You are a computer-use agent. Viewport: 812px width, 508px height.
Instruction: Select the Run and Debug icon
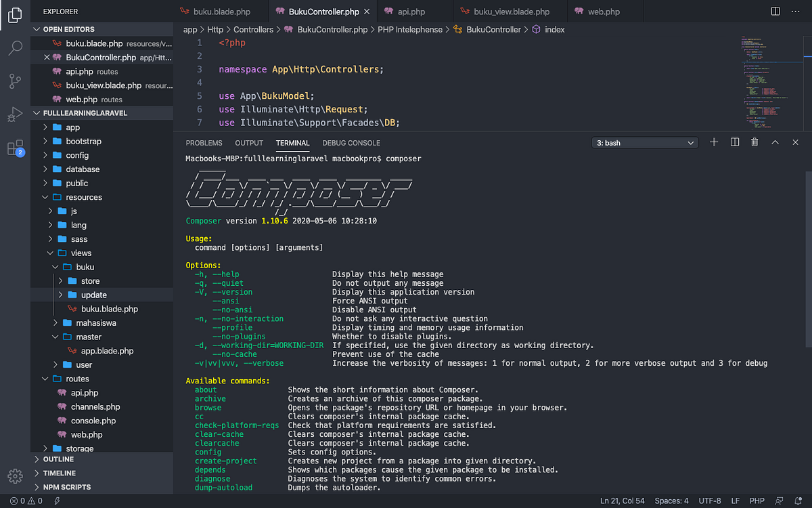pos(14,113)
